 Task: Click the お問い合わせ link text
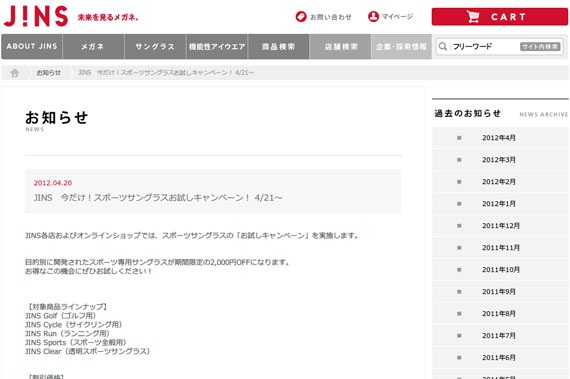coord(331,17)
